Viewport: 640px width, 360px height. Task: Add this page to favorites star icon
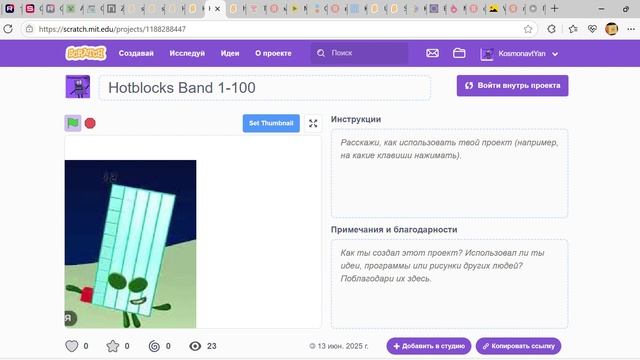[x=528, y=29]
